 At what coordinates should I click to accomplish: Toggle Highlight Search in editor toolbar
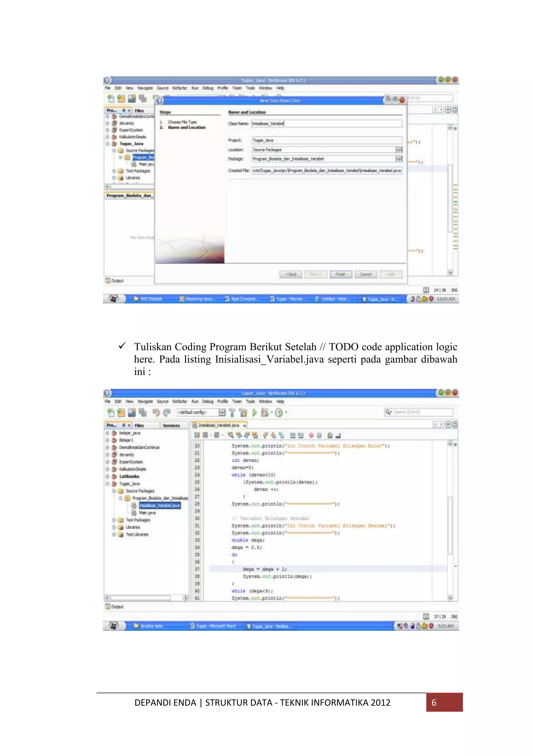[255, 435]
